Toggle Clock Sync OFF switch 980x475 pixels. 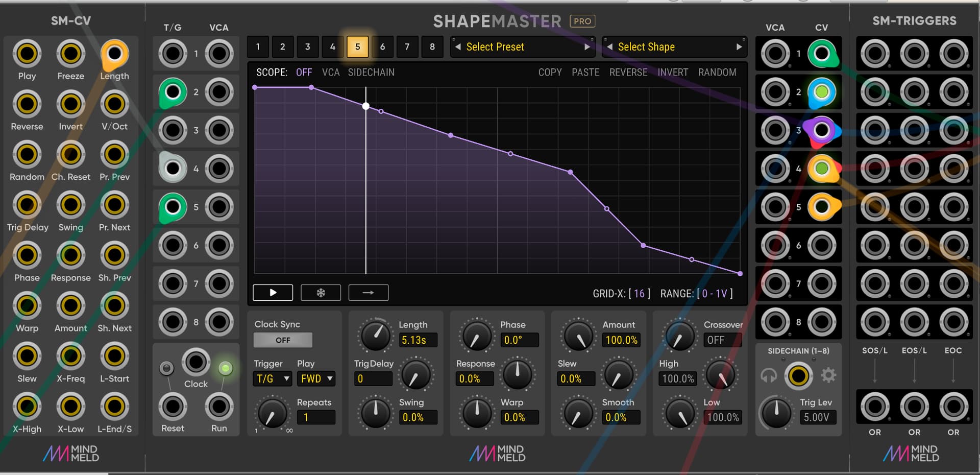[283, 340]
